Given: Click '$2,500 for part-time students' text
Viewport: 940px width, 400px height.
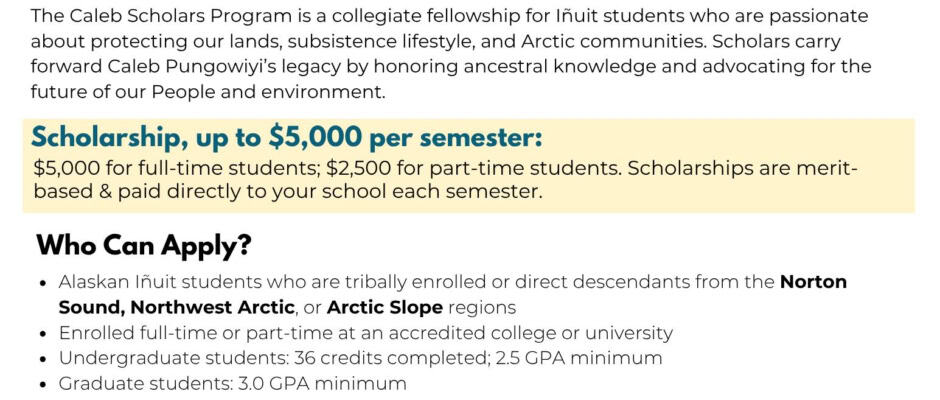Looking at the screenshot, I should (x=474, y=169).
